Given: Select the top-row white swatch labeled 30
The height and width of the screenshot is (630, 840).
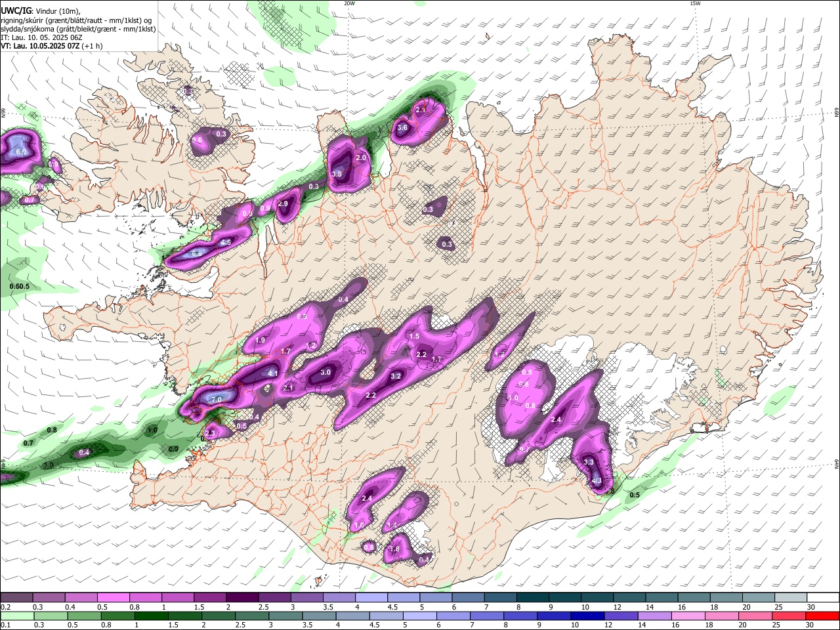Looking at the screenshot, I should [823, 598].
